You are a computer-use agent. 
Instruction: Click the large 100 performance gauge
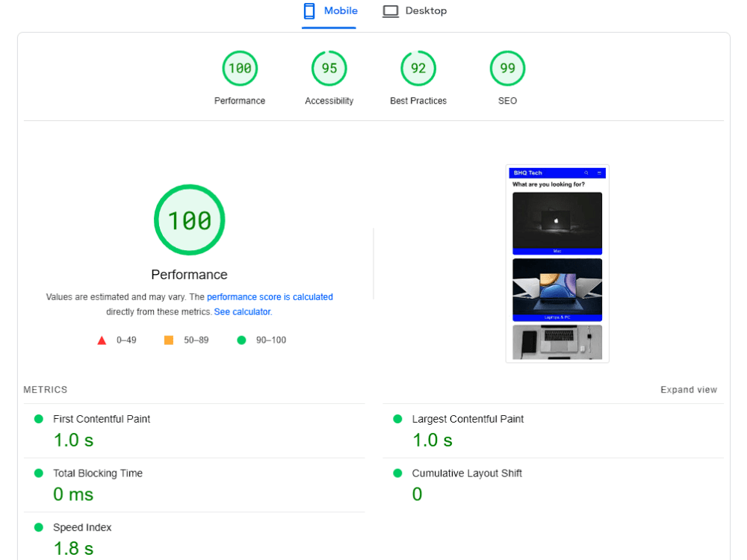coord(189,220)
